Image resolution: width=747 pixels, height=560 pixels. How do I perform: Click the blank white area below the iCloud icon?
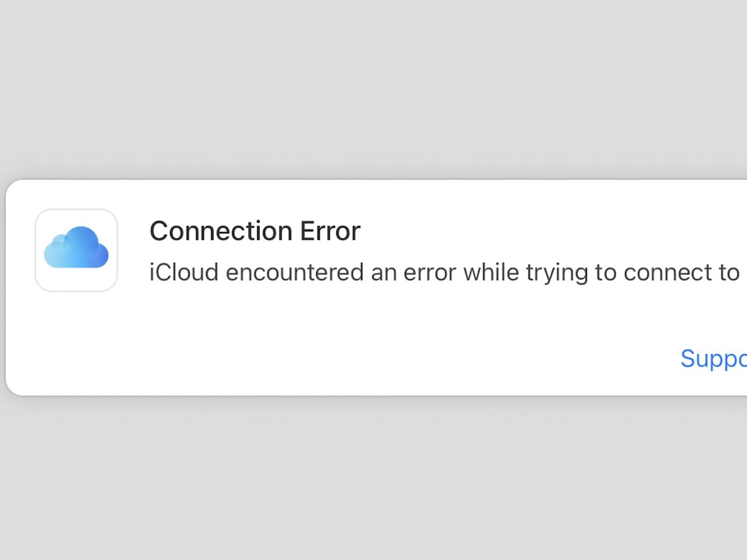76,341
